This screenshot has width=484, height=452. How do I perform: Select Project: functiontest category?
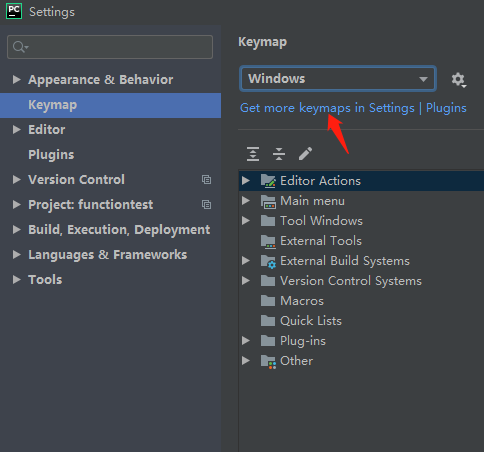click(90, 205)
